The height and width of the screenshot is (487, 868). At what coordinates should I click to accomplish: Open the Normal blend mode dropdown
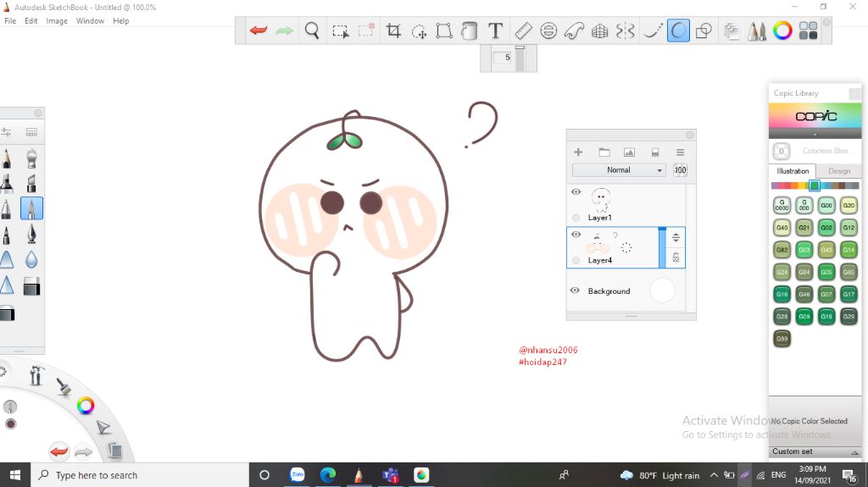[x=619, y=170]
